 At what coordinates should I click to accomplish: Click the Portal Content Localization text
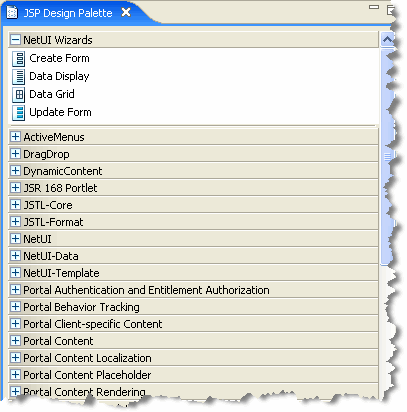pos(87,358)
